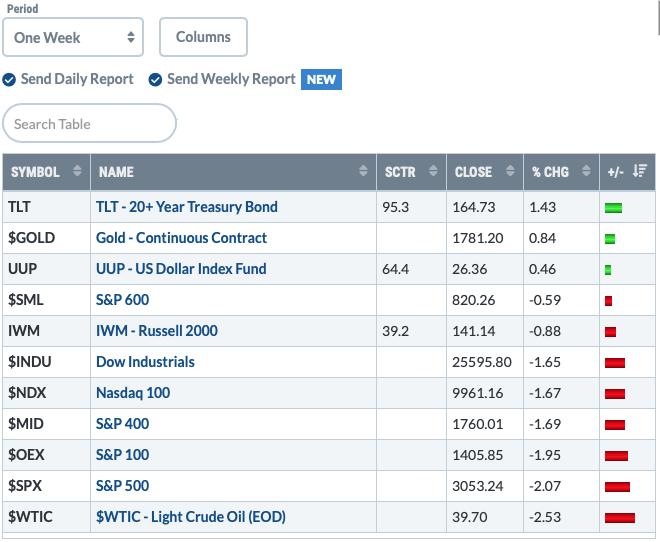Image resolution: width=660 pixels, height=542 pixels.
Task: Click the Period label text
Action: (22, 8)
